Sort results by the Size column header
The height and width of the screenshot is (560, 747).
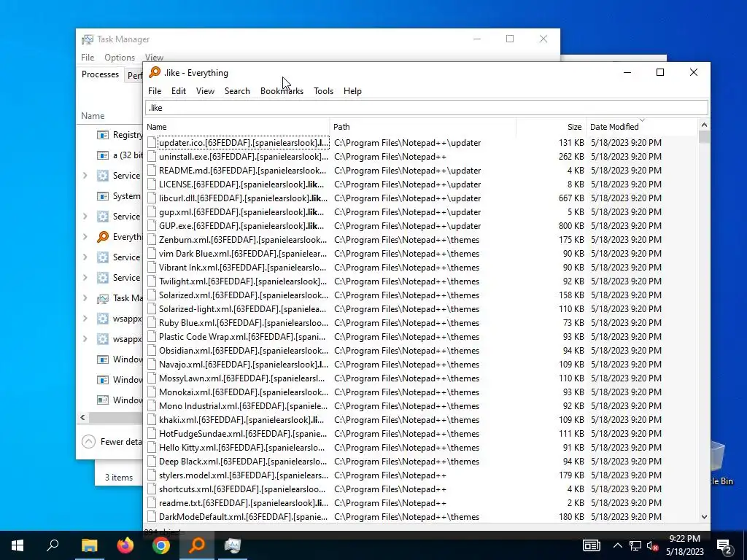551,127
